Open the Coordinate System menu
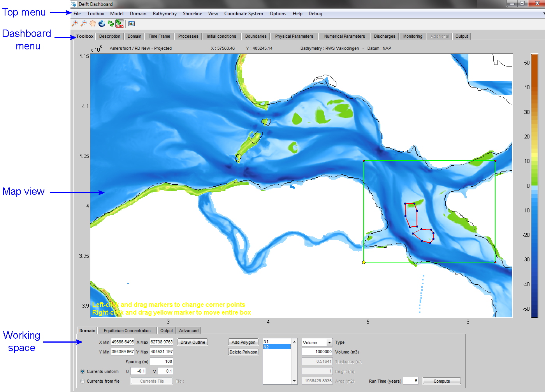 point(244,14)
